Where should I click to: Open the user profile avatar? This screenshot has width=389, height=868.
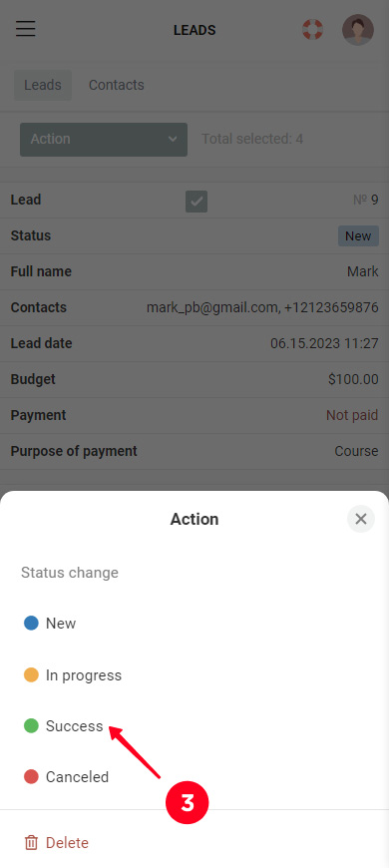358,29
